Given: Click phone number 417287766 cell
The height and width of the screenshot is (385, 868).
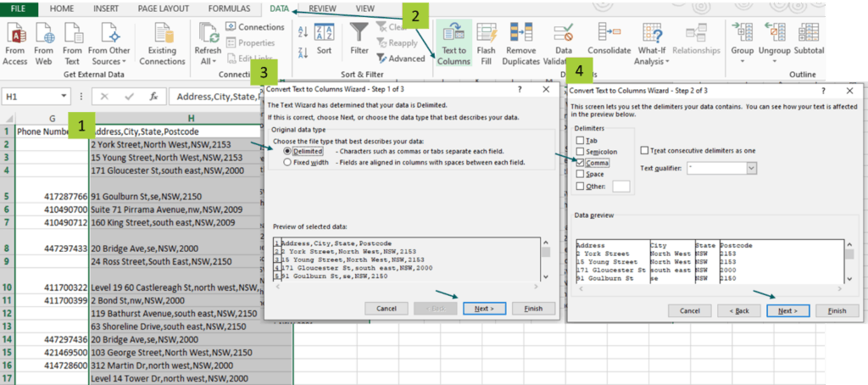Looking at the screenshot, I should pyautogui.click(x=53, y=189).
